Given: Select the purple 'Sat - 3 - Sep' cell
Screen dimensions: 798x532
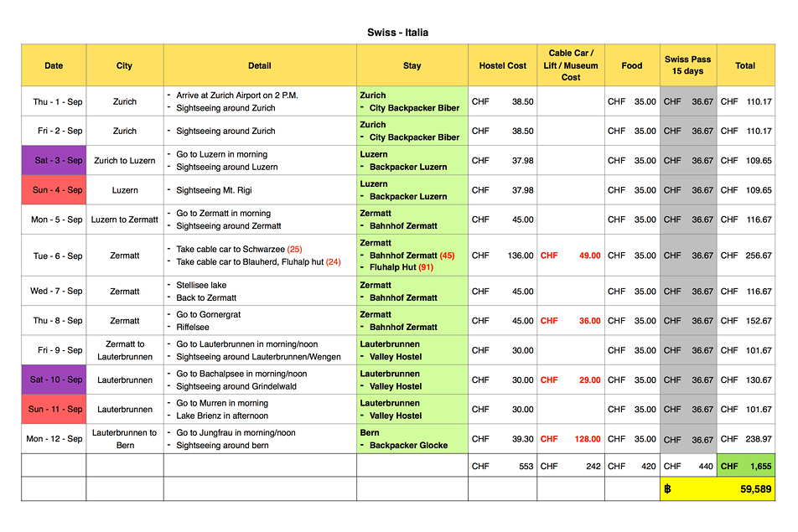Looking at the screenshot, I should (54, 160).
